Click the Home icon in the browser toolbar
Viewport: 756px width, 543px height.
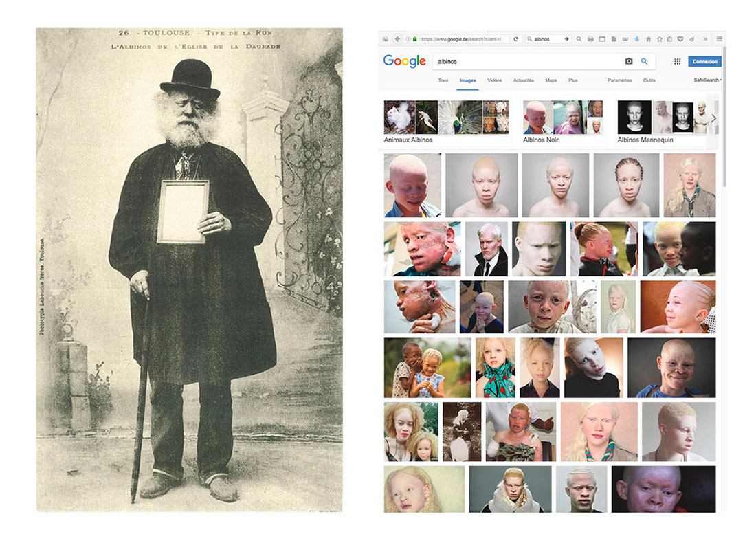648,39
